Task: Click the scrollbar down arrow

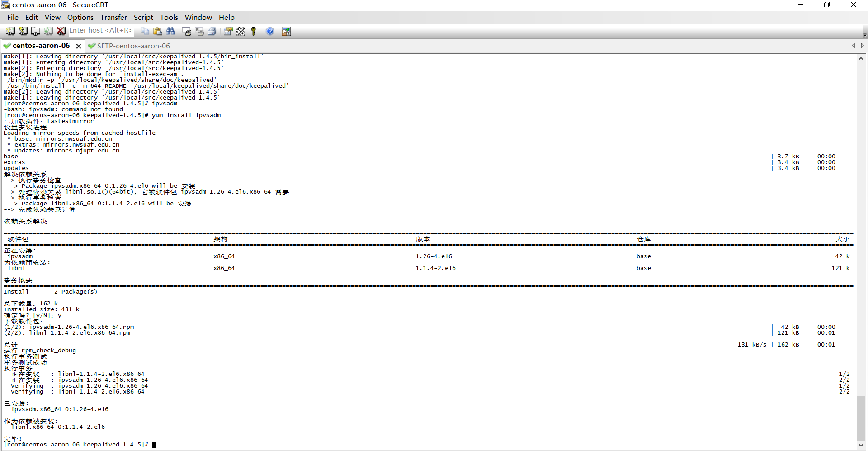Action: point(861,444)
